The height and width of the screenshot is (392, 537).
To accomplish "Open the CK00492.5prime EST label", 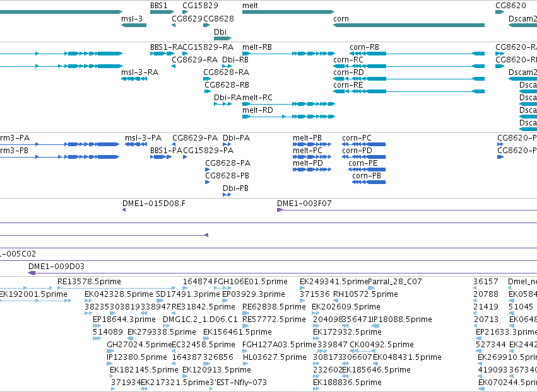I will 382,345.
